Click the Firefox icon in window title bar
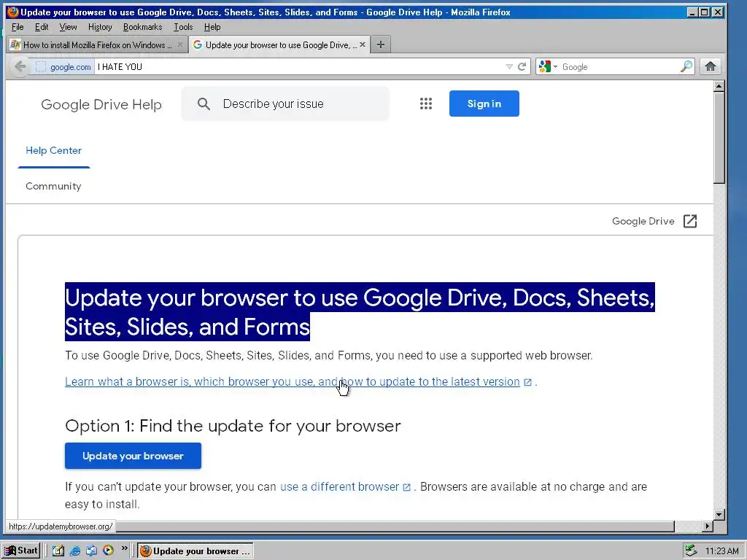747x560 pixels. coord(13,12)
